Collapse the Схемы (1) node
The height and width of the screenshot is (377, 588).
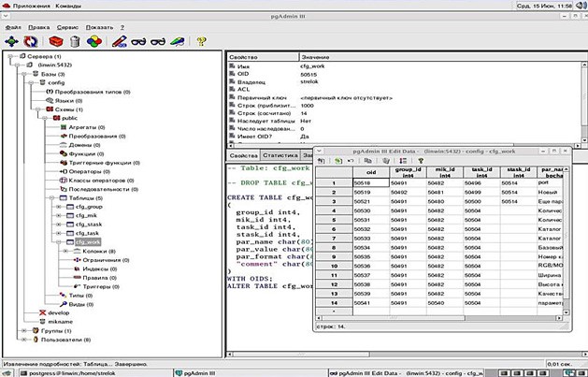pos(38,109)
